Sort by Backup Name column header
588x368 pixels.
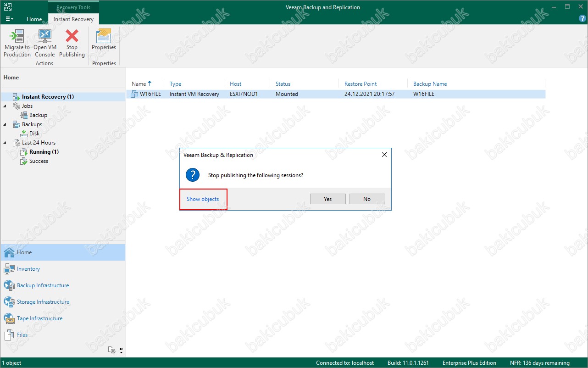[x=430, y=84]
